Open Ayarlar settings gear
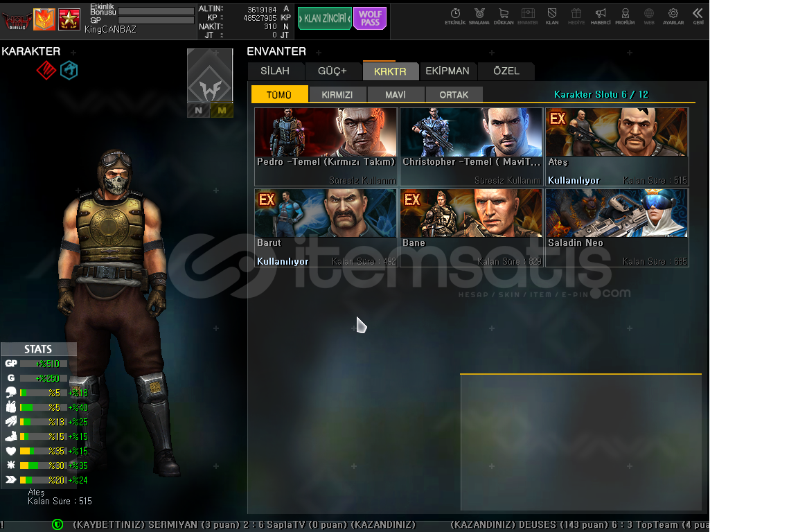The height and width of the screenshot is (532, 798). click(x=673, y=17)
